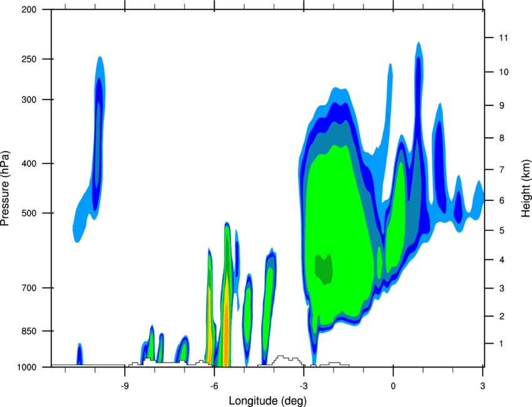This screenshot has height=407, width=532.
Task: Select the 250 pressure tick label
Action: 29,59
